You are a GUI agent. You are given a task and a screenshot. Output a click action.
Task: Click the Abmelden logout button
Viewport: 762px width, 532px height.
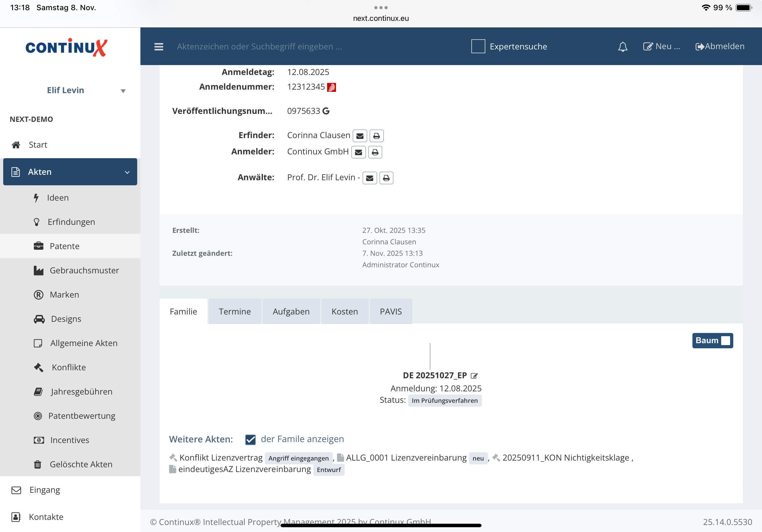(x=720, y=47)
